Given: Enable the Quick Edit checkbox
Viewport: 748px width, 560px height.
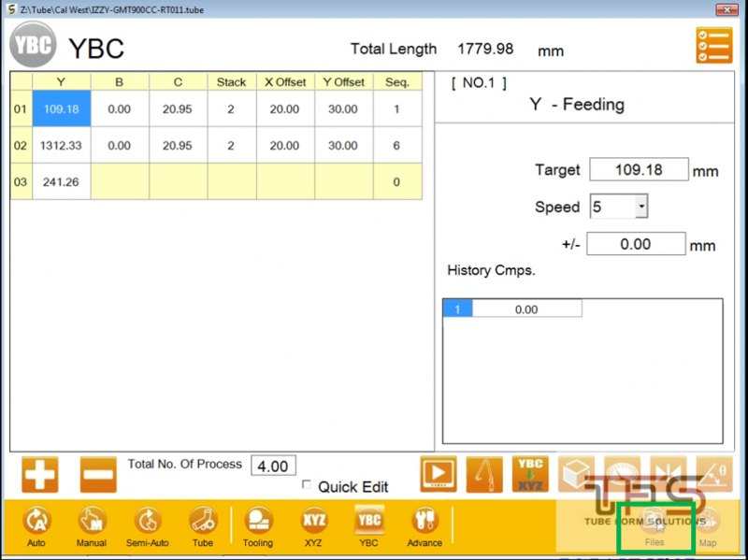Looking at the screenshot, I should pos(307,484).
